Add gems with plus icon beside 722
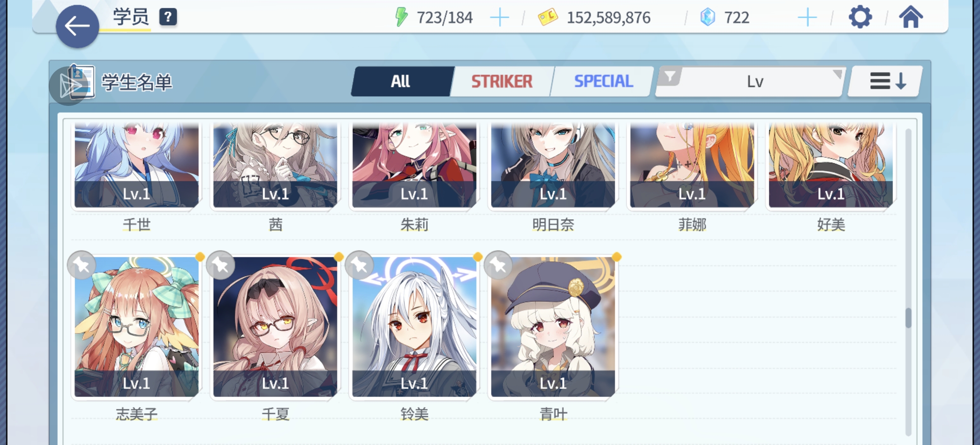The image size is (980, 445). (807, 18)
